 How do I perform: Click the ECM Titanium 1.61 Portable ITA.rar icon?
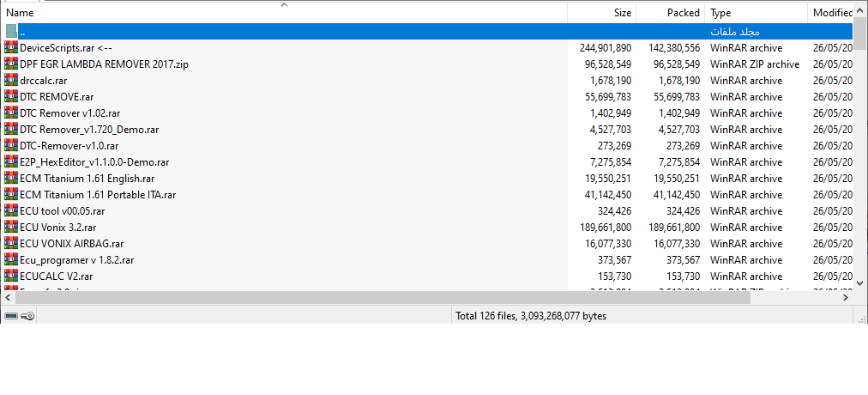tap(11, 195)
